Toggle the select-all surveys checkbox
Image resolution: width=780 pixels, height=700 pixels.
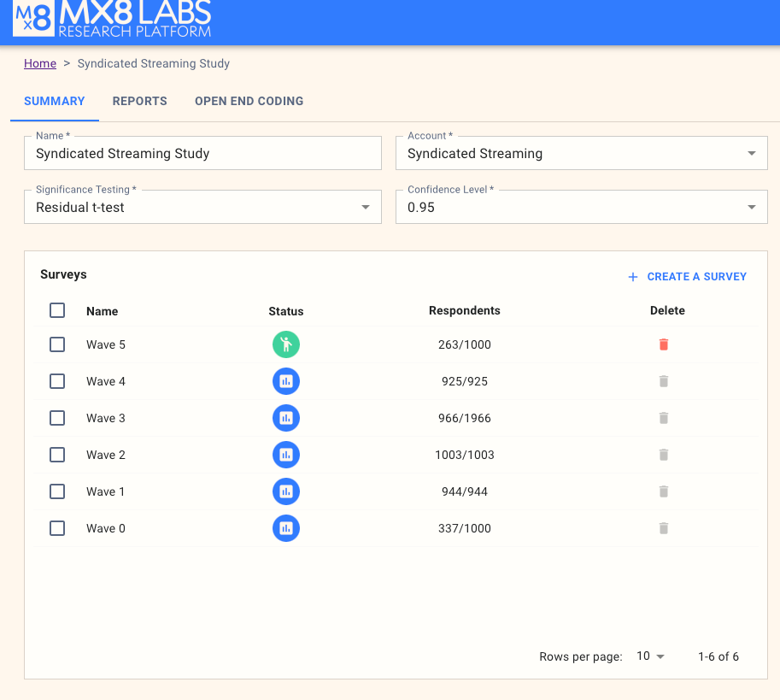[x=57, y=310]
